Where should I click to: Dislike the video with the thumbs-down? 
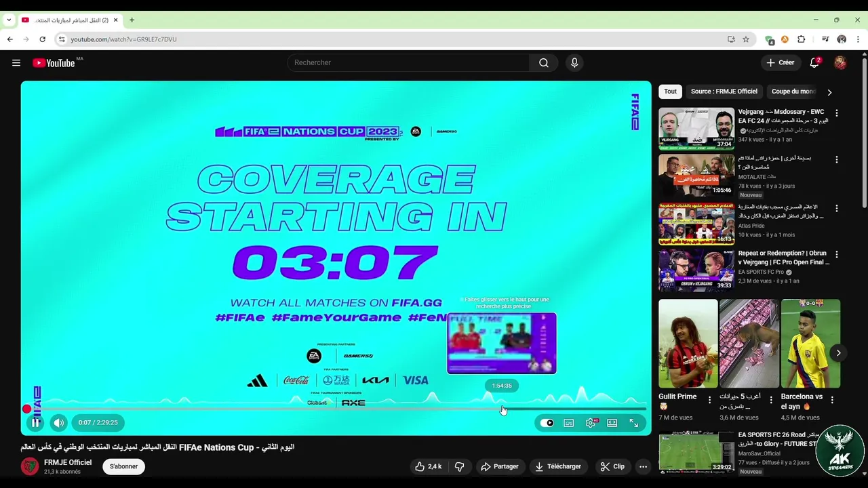(x=459, y=466)
